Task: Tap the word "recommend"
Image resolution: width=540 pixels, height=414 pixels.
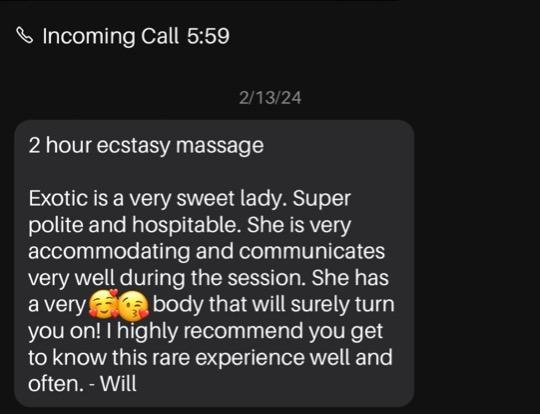Action: [x=243, y=331]
